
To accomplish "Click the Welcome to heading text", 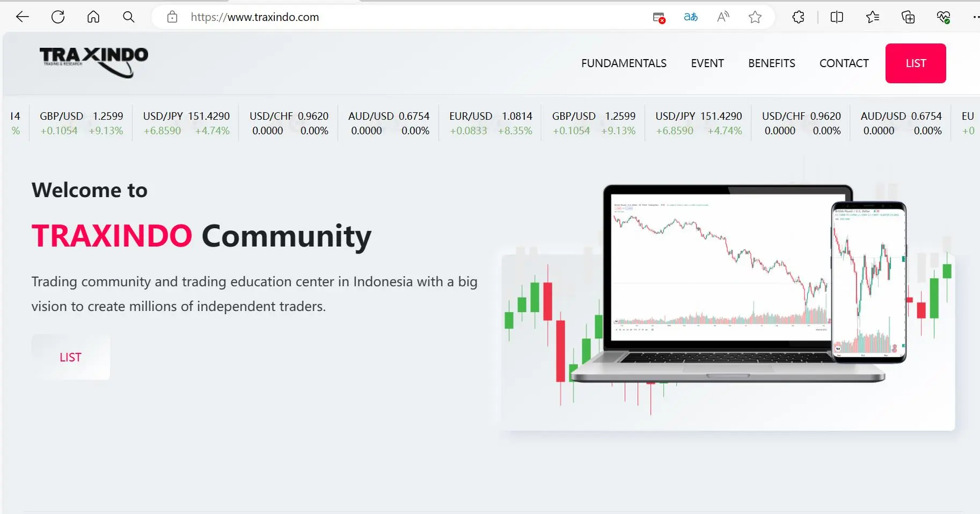I will point(90,190).
